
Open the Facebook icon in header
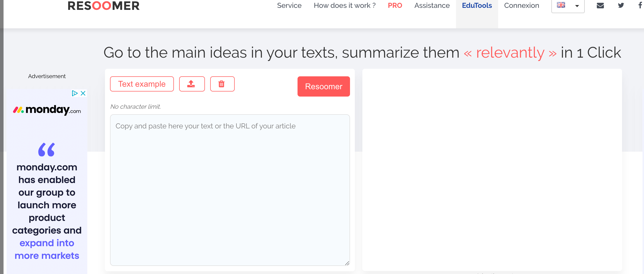(x=640, y=5)
